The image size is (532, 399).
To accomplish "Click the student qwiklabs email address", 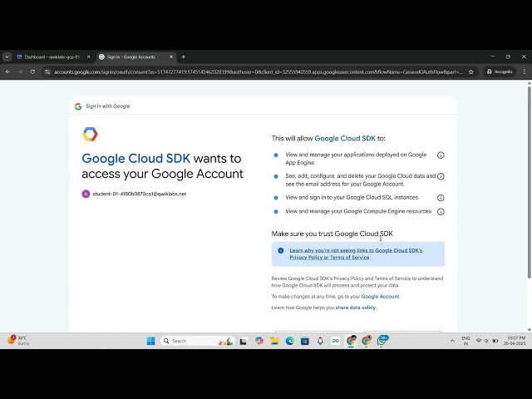I will tap(140, 194).
